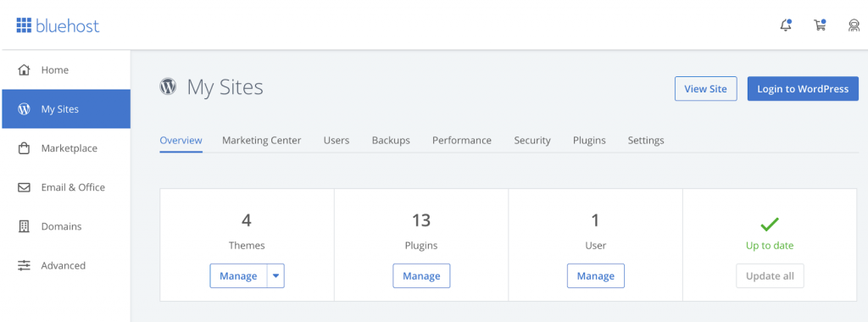Screen dimensions: 868x322
Task: Click the Advanced sliders icon
Action: 24,265
